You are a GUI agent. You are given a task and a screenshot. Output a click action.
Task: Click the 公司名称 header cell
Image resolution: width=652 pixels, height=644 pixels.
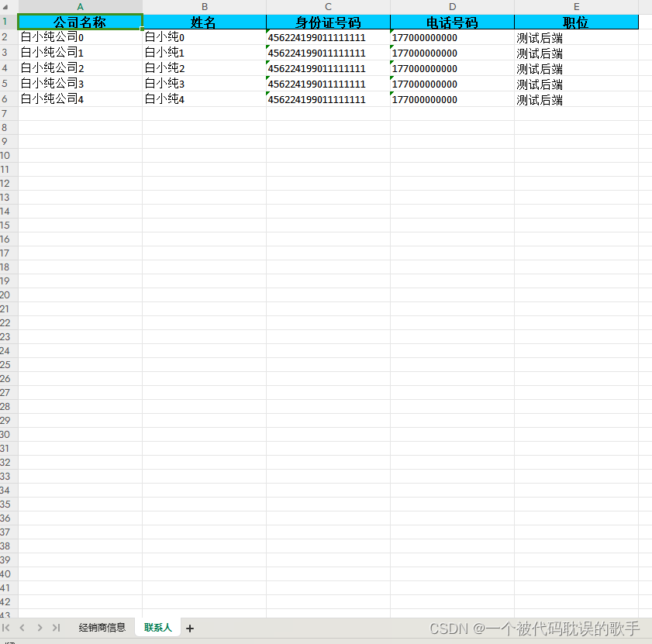(79, 22)
